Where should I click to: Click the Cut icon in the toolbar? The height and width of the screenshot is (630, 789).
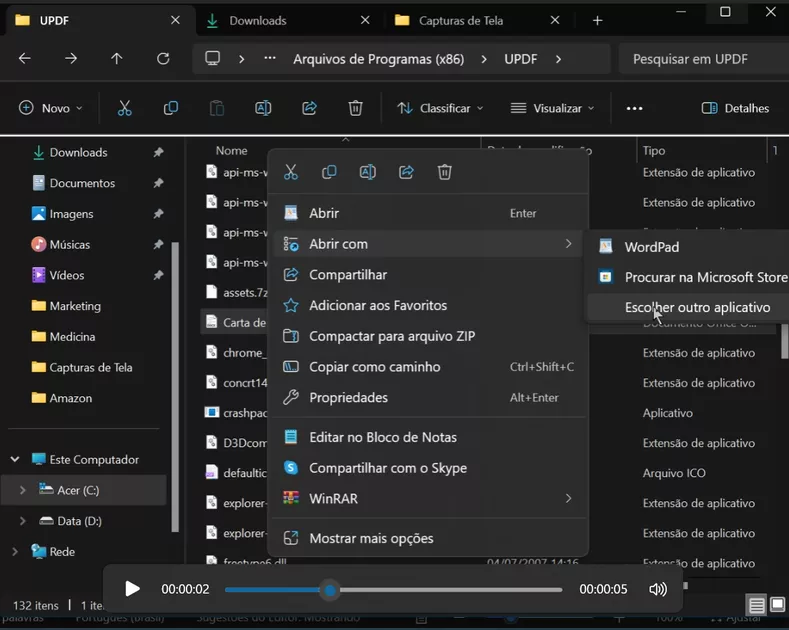tap(124, 108)
